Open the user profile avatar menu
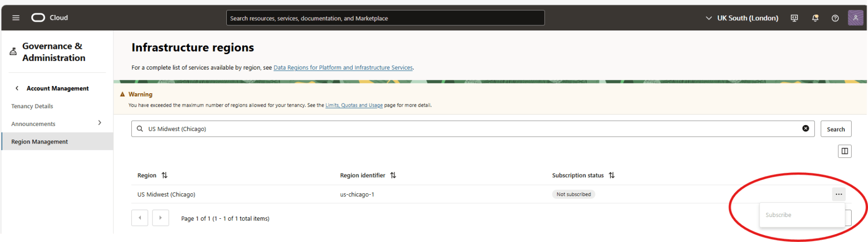Screen dimensions: 868x242 click(855, 18)
